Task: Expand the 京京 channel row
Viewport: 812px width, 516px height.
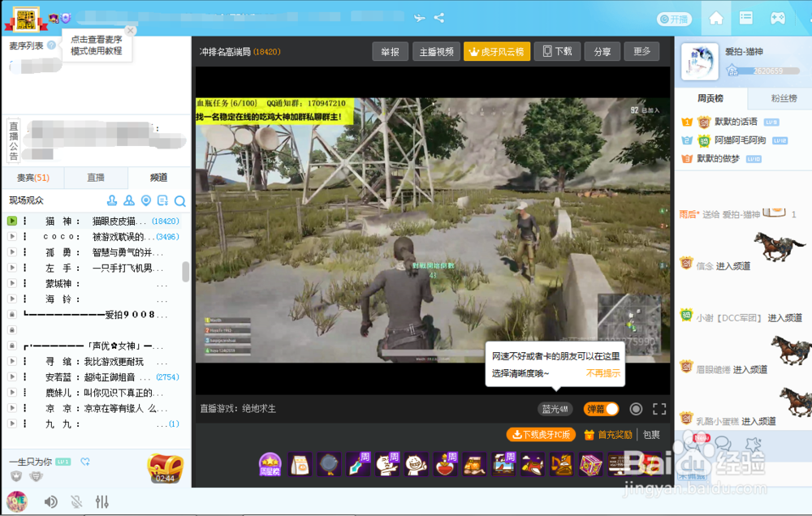Action: pyautogui.click(x=12, y=408)
